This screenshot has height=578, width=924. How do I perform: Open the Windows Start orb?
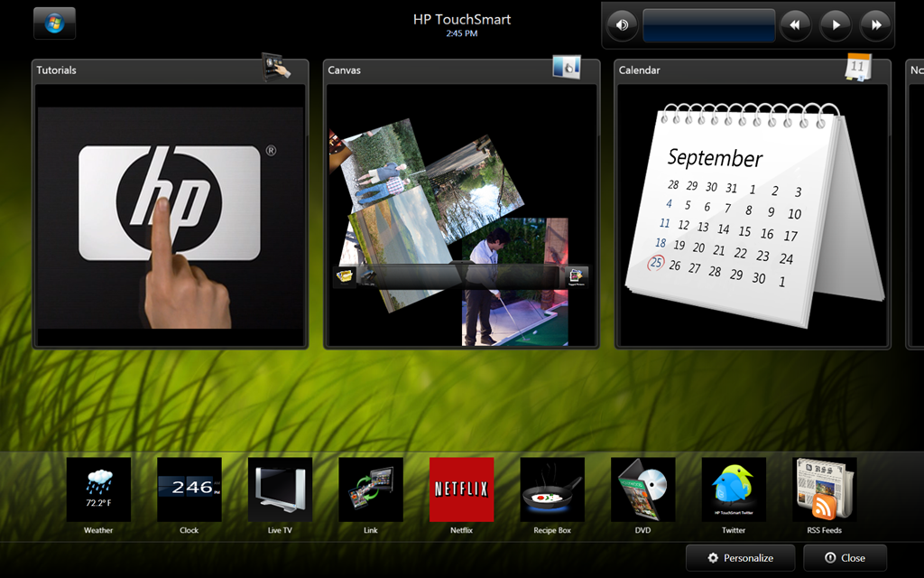[x=54, y=23]
